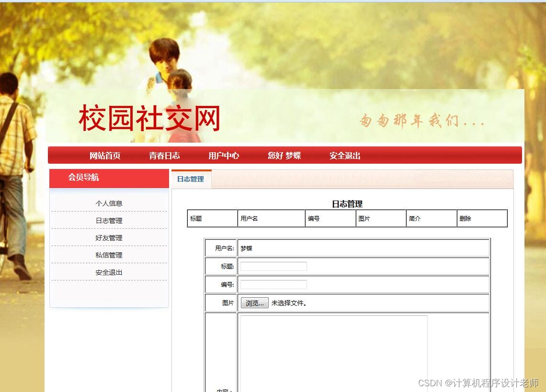Click the 会员导航 sidebar heading
Viewport: 546px width, 392px height.
coord(83,177)
